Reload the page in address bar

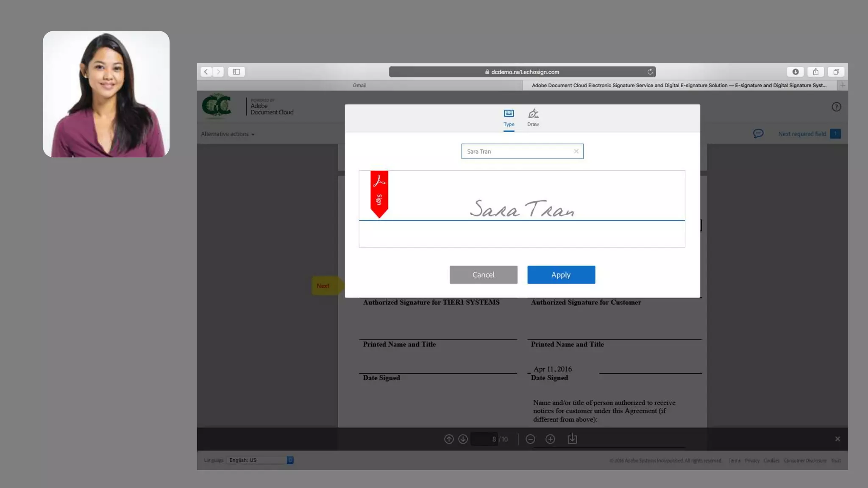click(650, 72)
